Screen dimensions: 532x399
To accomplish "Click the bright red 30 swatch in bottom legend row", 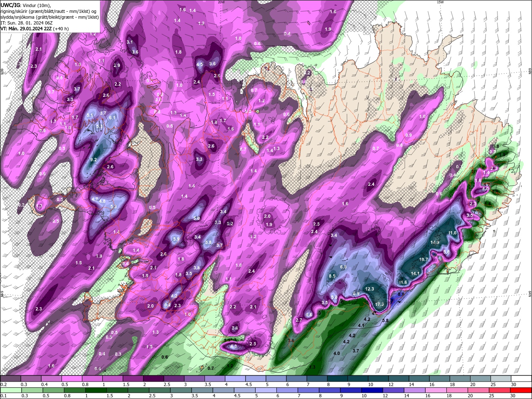I will 521,390.
